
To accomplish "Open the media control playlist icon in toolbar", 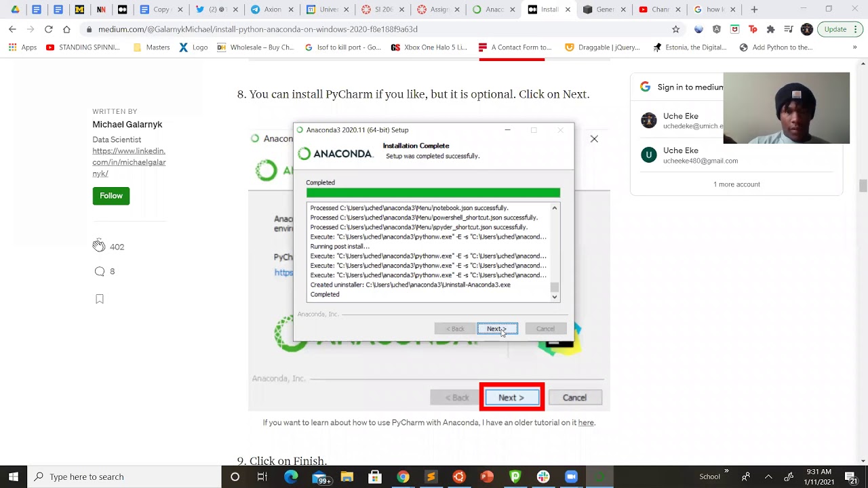I will tap(788, 29).
